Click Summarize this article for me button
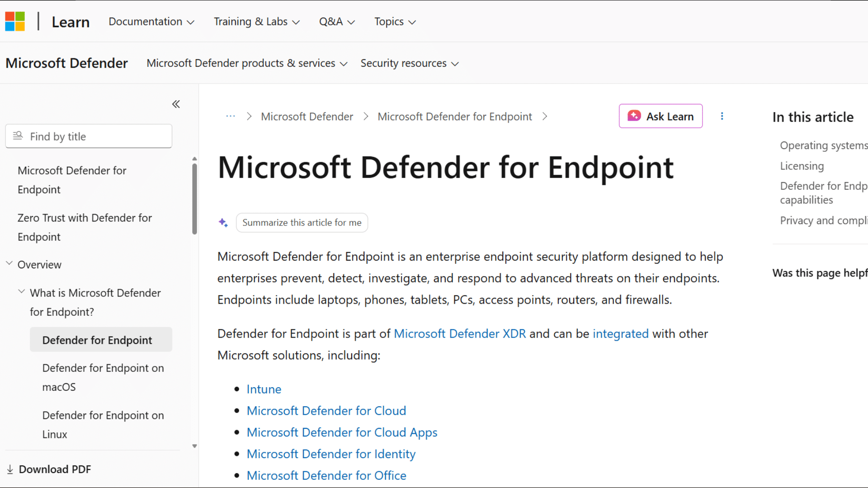This screenshot has height=488, width=868. point(302,223)
